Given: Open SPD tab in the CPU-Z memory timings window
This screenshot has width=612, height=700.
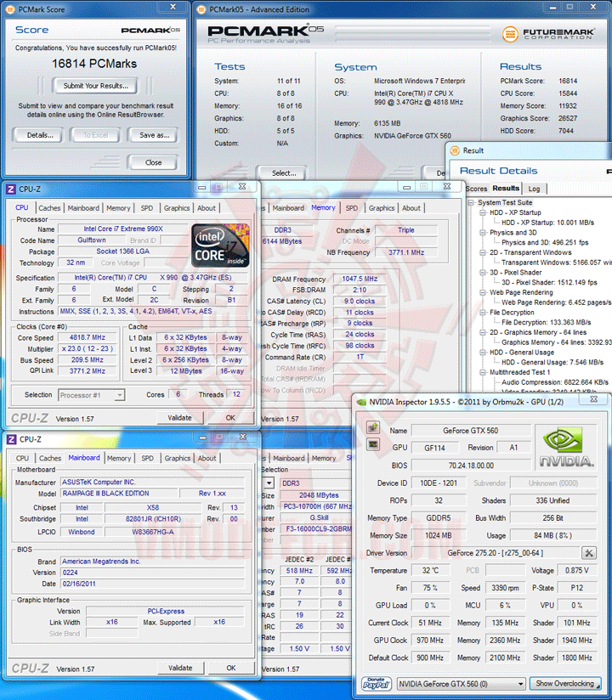Looking at the screenshot, I should pos(352,208).
